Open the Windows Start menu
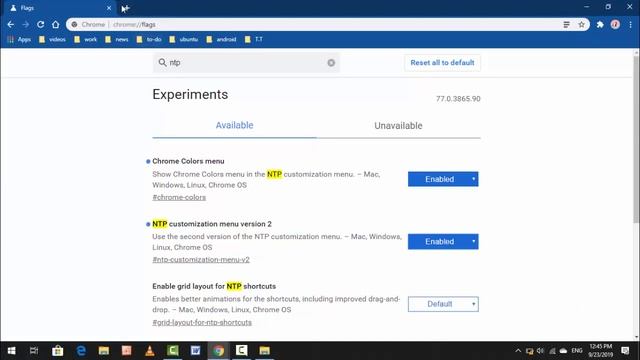Screen dimensions: 640x360 pyautogui.click(x=11, y=351)
